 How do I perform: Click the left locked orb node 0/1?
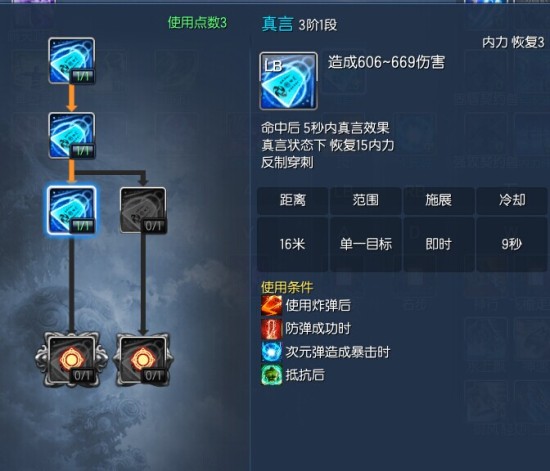click(x=72, y=360)
